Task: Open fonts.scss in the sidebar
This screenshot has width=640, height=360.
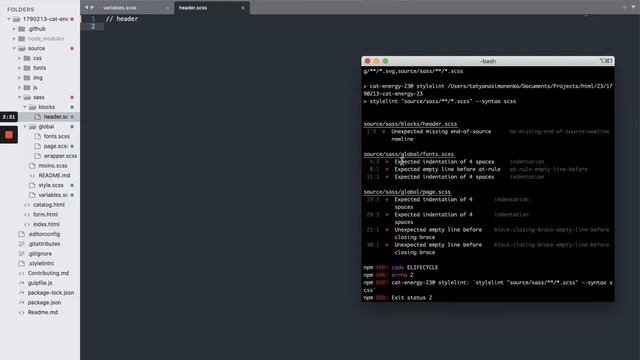Action: (56, 136)
